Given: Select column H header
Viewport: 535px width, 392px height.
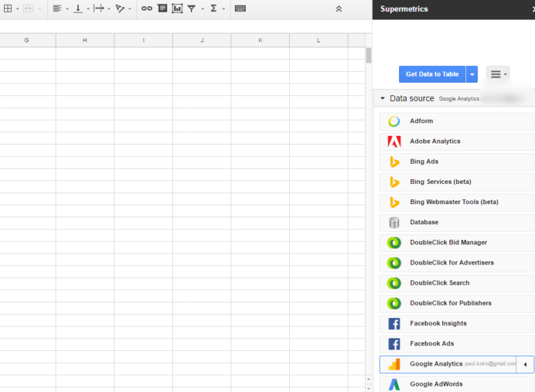Looking at the screenshot, I should point(84,40).
